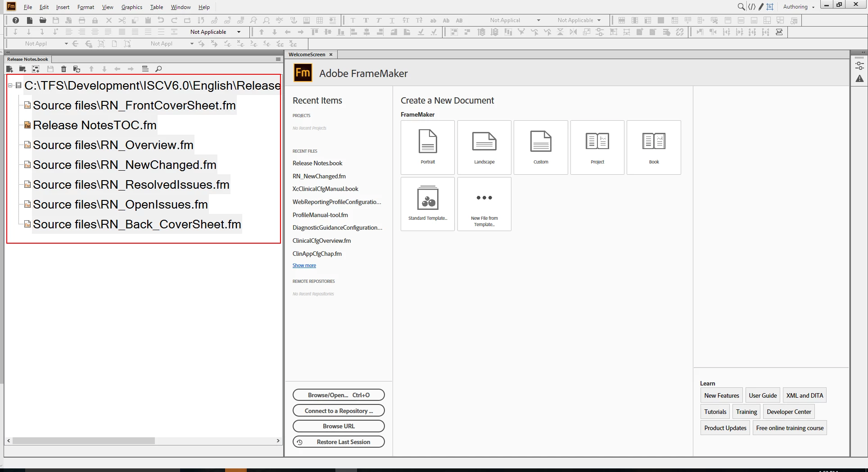Open the File menu
Image resolution: width=868 pixels, height=472 pixels.
pyautogui.click(x=28, y=7)
